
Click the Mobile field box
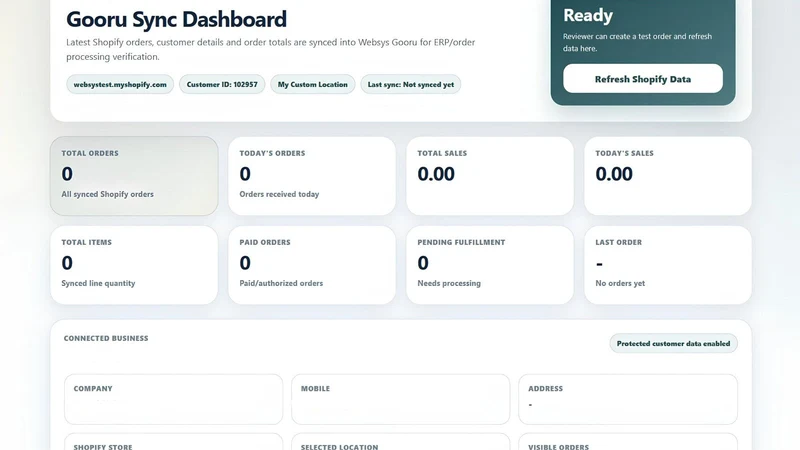[401, 399]
